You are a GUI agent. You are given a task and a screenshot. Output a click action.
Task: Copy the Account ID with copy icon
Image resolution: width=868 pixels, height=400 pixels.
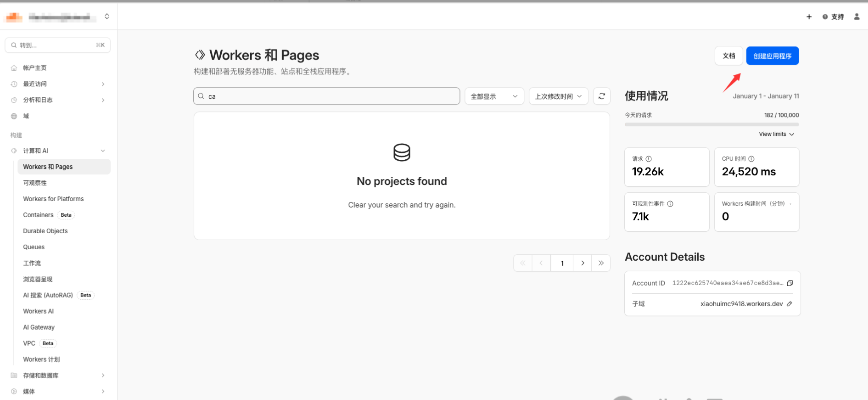(x=790, y=283)
